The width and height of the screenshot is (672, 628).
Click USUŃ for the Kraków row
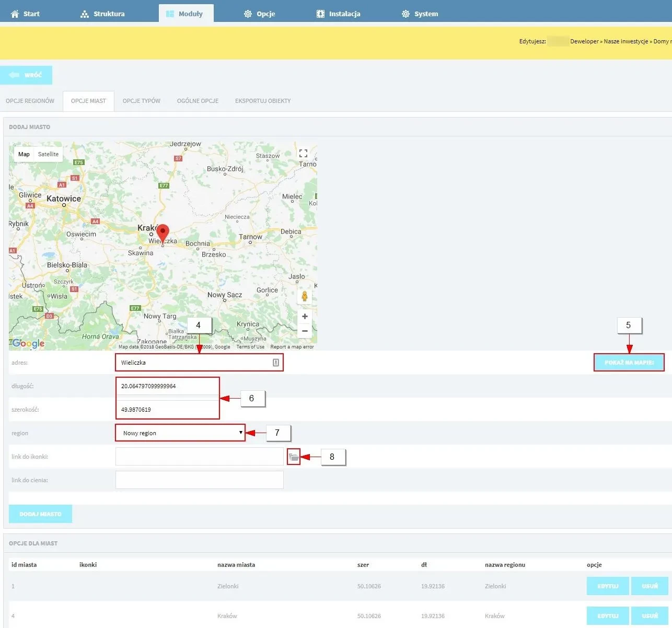pos(650,616)
